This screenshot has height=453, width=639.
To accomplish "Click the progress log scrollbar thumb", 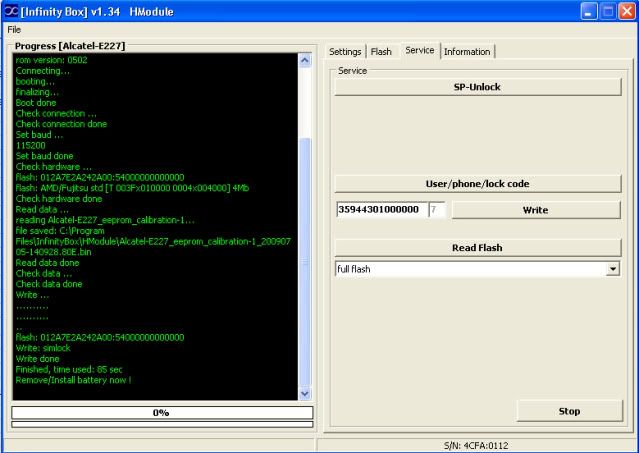I will click(306, 260).
